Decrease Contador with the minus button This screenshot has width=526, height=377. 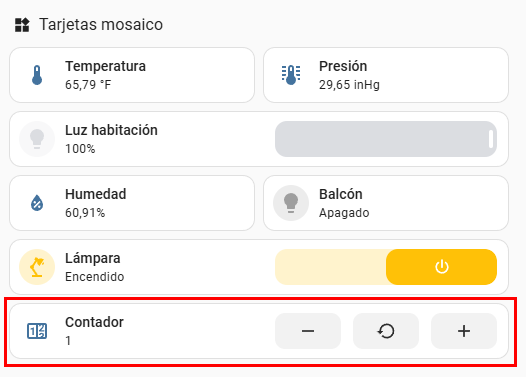pos(308,331)
